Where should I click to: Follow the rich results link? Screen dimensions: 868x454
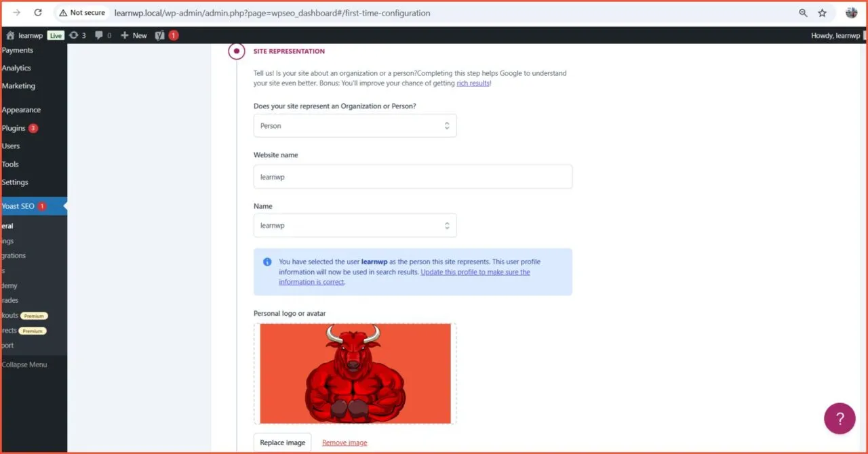tap(473, 83)
